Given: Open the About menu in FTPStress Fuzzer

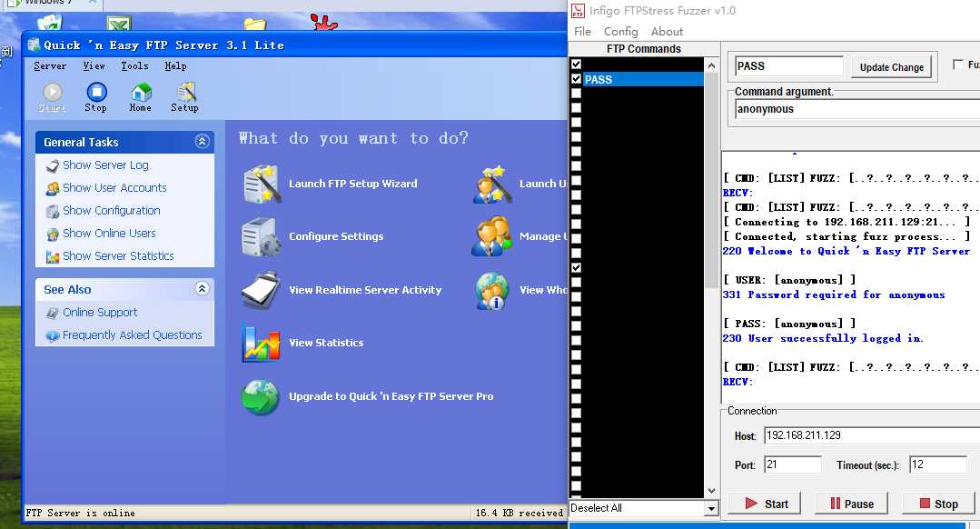Looking at the screenshot, I should pos(667,31).
